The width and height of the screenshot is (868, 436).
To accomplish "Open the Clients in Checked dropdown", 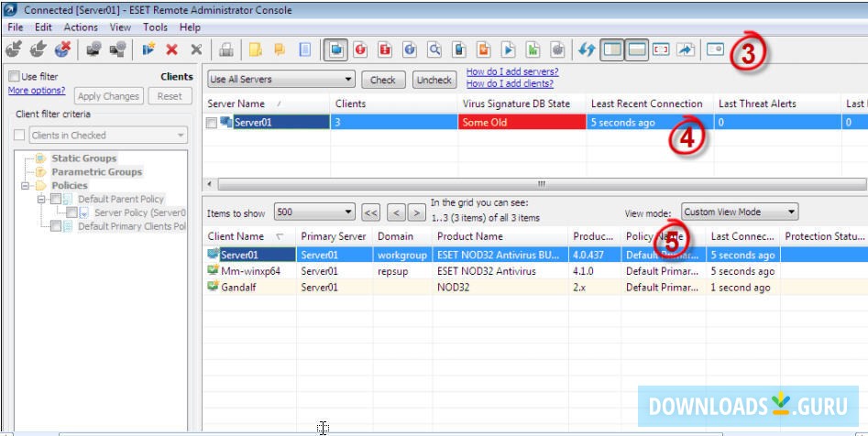I will click(108, 135).
